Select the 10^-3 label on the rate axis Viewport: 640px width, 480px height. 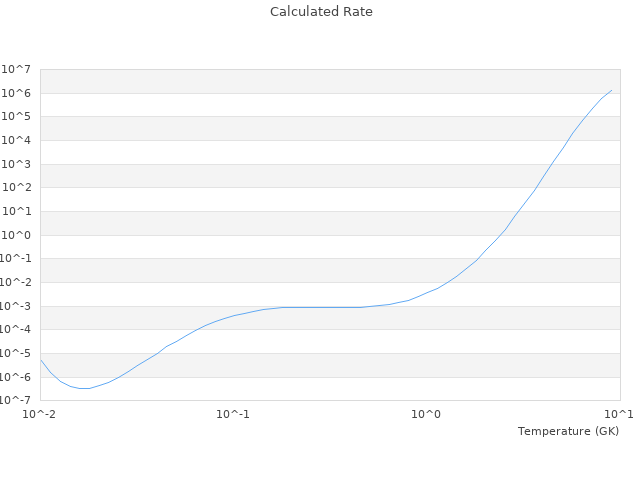coord(16,307)
